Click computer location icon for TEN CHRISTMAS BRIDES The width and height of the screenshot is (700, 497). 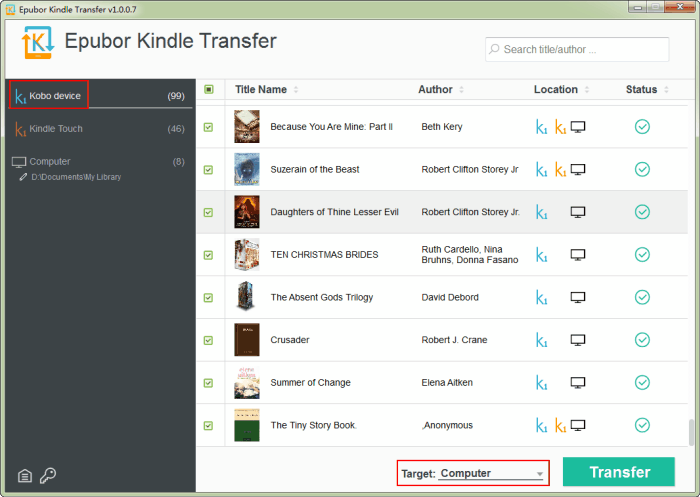(578, 255)
